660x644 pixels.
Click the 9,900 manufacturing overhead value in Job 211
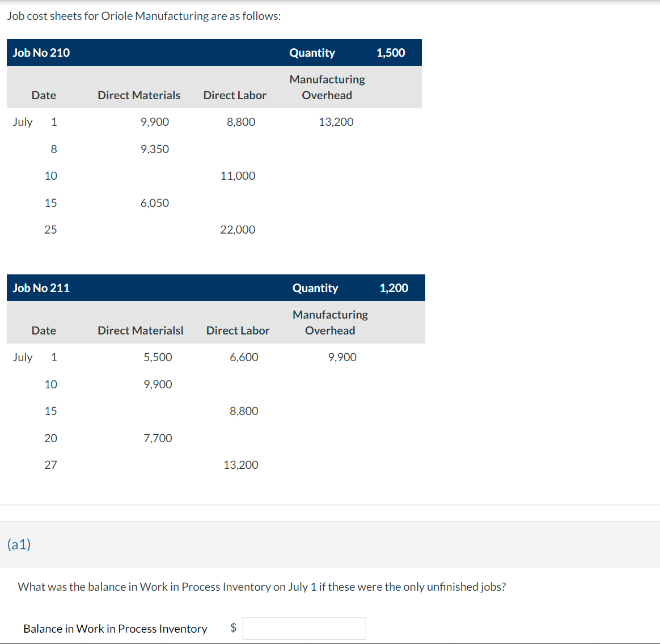click(342, 357)
